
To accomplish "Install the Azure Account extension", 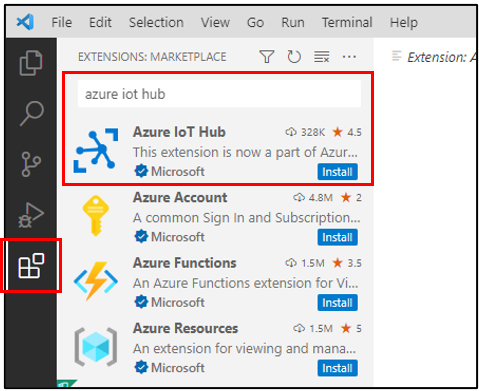I will point(337,237).
